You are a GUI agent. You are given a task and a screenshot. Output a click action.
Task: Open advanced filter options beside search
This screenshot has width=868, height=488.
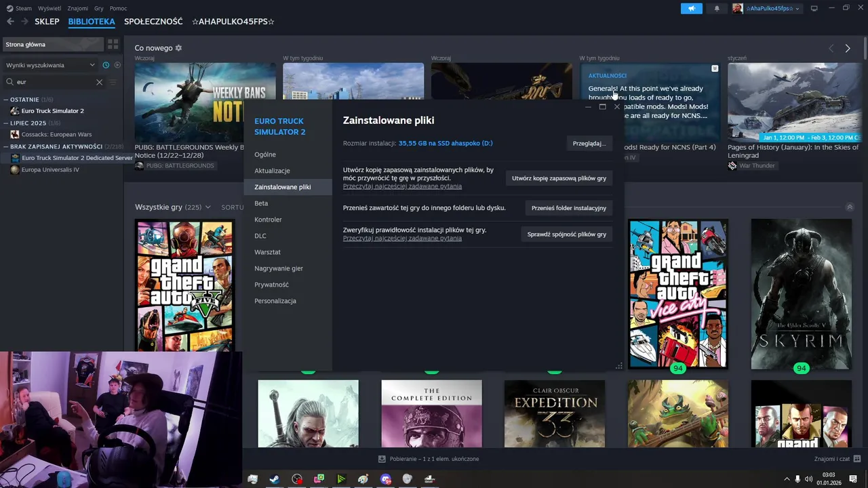click(113, 82)
